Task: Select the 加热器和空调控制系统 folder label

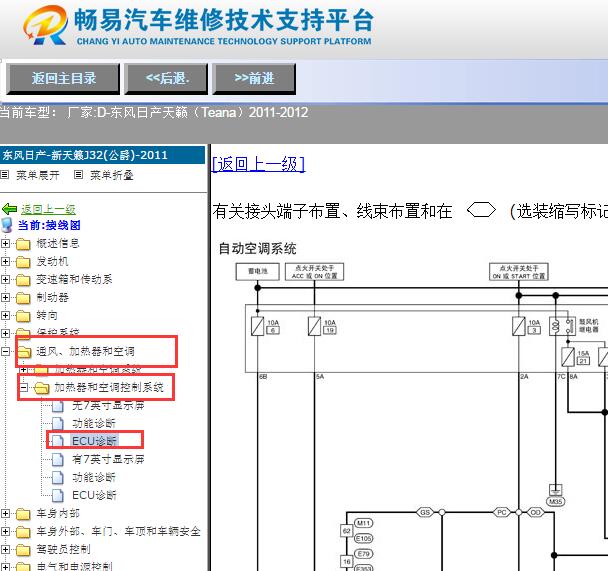Action: [x=109, y=387]
